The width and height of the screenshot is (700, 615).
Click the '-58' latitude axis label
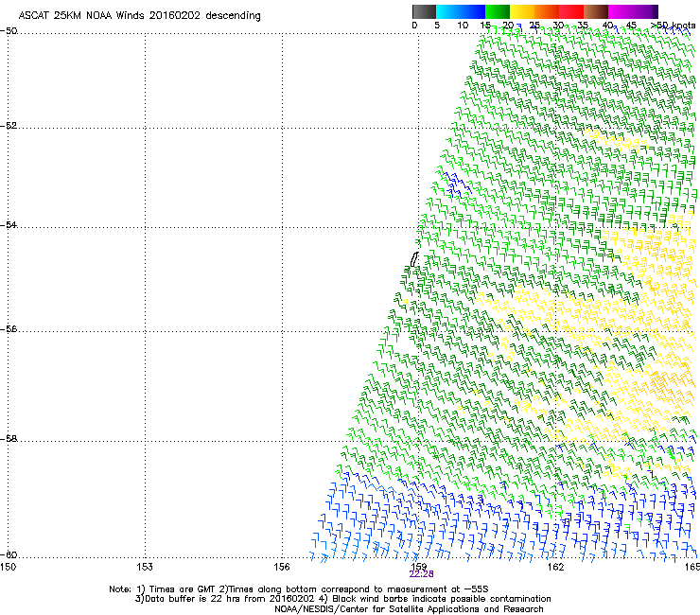pos(9,439)
